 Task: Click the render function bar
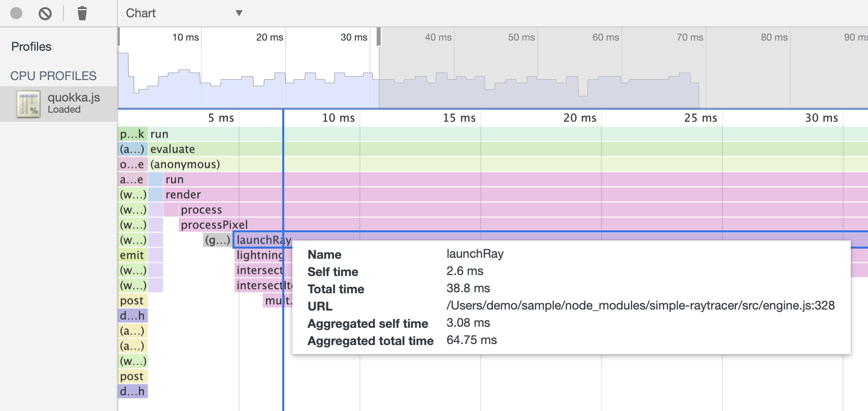pos(183,195)
